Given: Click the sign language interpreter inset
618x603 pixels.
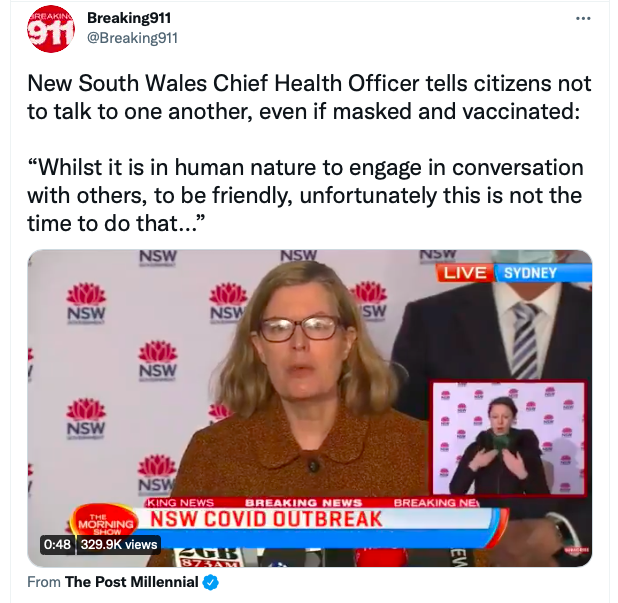Looking at the screenshot, I should pos(508,437).
